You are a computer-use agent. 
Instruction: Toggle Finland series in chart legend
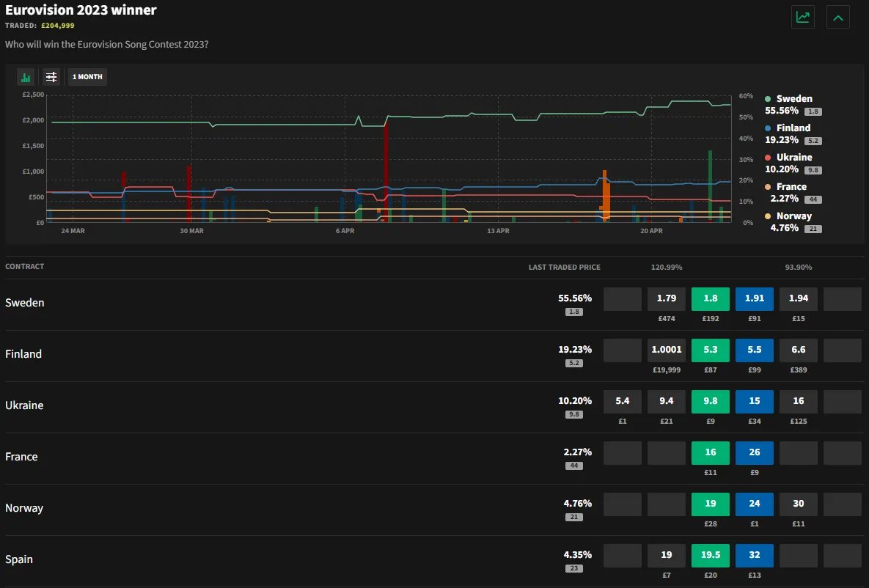[x=793, y=128]
